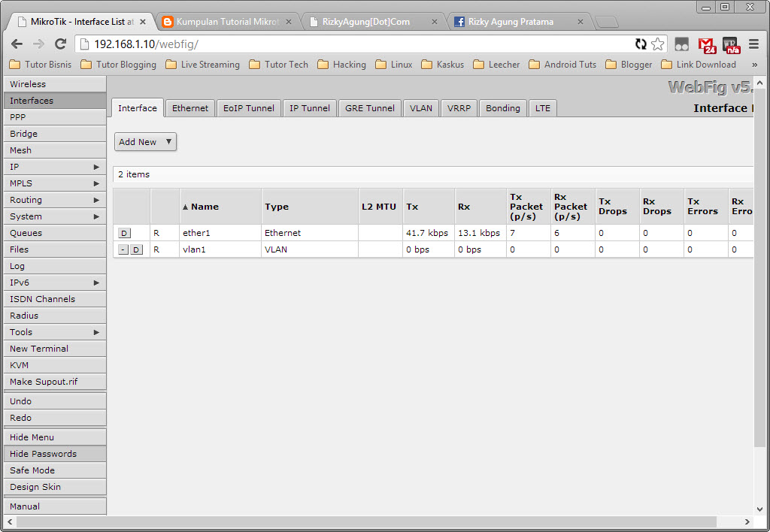The width and height of the screenshot is (770, 532).
Task: Click the vertical scrollbar thumb
Action: click(759, 268)
